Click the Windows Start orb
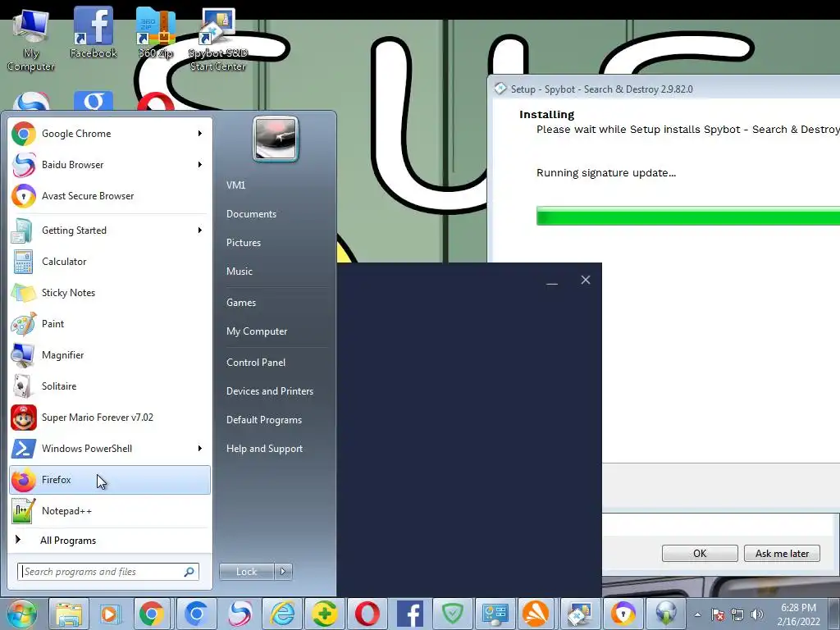Image resolution: width=840 pixels, height=630 pixels. [21, 614]
